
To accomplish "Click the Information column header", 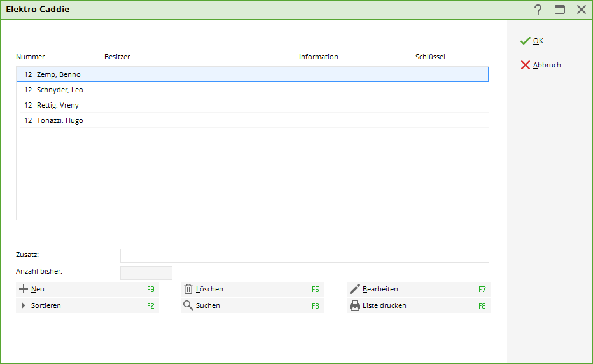I will (318, 57).
